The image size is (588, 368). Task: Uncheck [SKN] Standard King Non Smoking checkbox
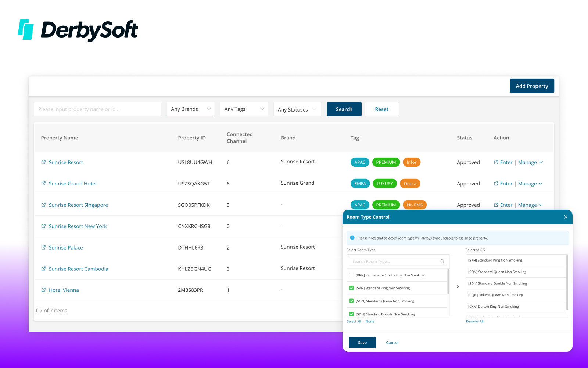pos(352,288)
